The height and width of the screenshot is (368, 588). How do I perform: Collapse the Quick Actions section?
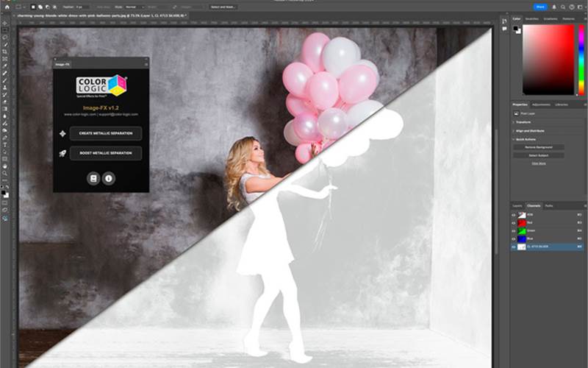(513, 139)
